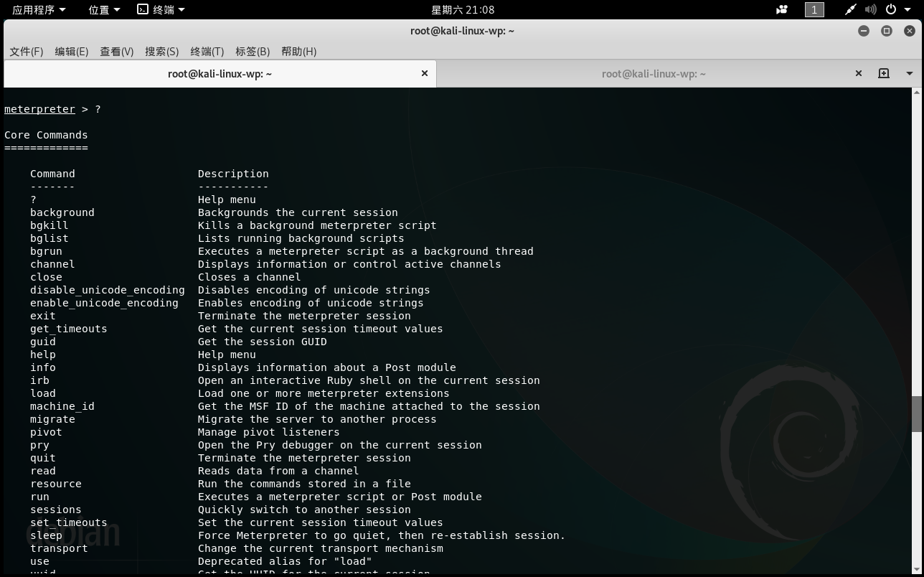Click the 'channel' command text
Image resolution: width=924 pixels, height=577 pixels.
(52, 264)
